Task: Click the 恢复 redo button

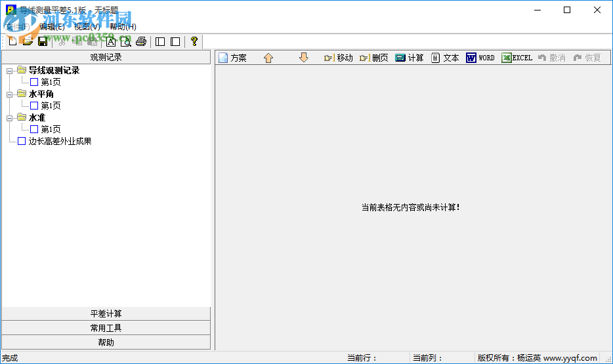Action: (587, 58)
